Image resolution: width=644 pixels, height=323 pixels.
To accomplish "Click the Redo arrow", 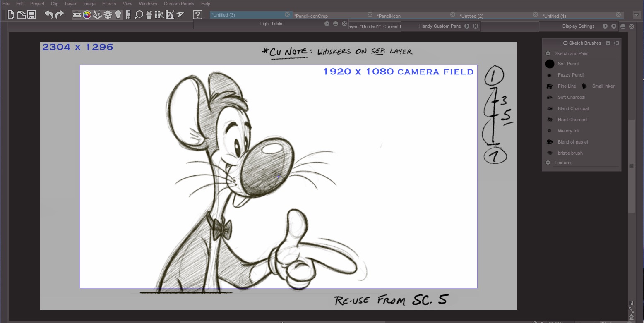I will [x=59, y=15].
